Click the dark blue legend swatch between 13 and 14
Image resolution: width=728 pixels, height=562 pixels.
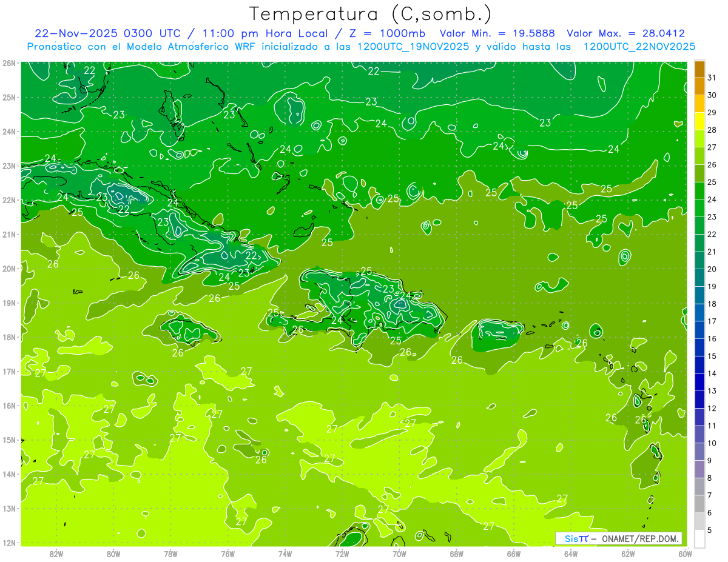[x=699, y=382]
